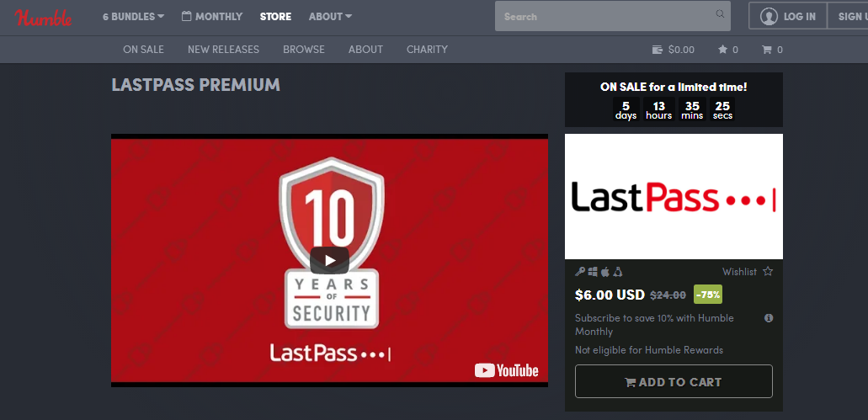The height and width of the screenshot is (420, 868).
Task: Open the Charity section
Action: click(427, 50)
